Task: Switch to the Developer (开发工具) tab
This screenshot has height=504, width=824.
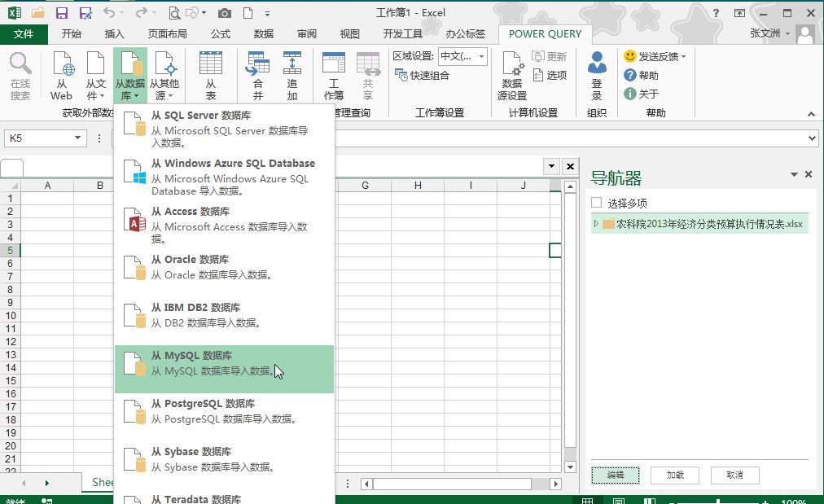Action: point(402,33)
